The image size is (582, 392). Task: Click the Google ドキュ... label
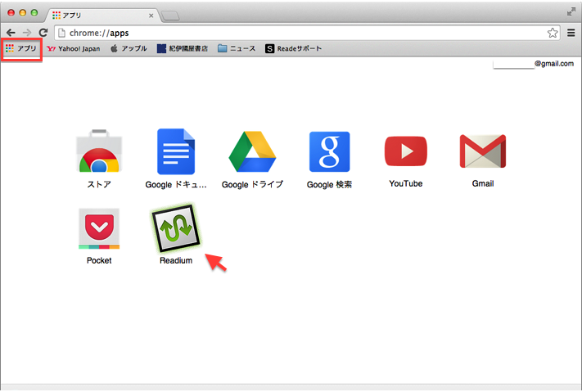(176, 184)
